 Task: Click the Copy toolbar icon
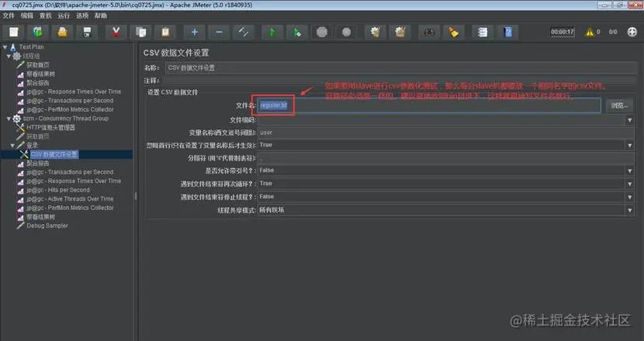[140, 32]
